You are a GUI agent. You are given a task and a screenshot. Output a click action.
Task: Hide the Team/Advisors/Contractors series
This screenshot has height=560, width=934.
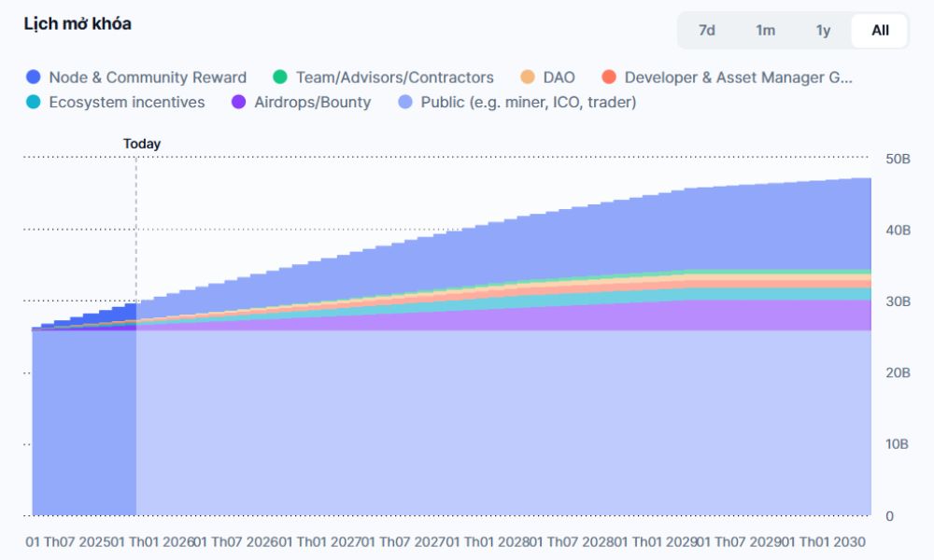pos(394,77)
